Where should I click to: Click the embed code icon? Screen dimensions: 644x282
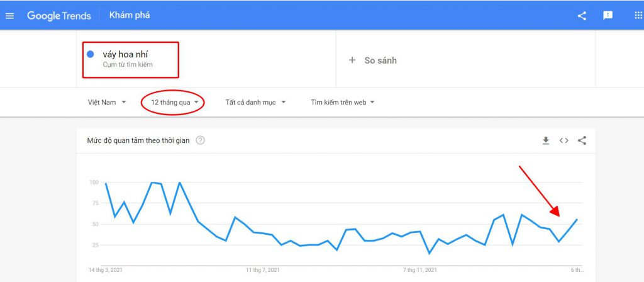563,140
